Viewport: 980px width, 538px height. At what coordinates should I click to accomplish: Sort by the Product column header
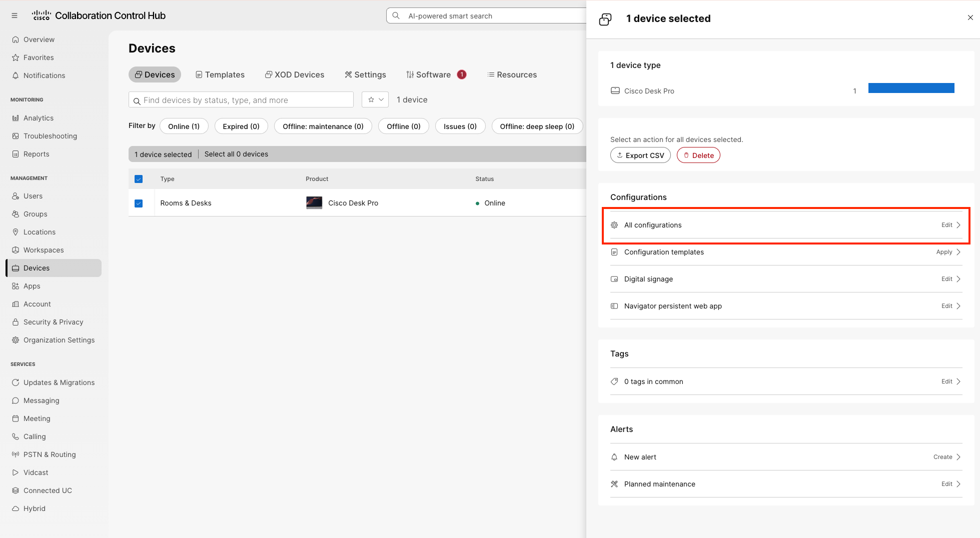click(x=317, y=179)
